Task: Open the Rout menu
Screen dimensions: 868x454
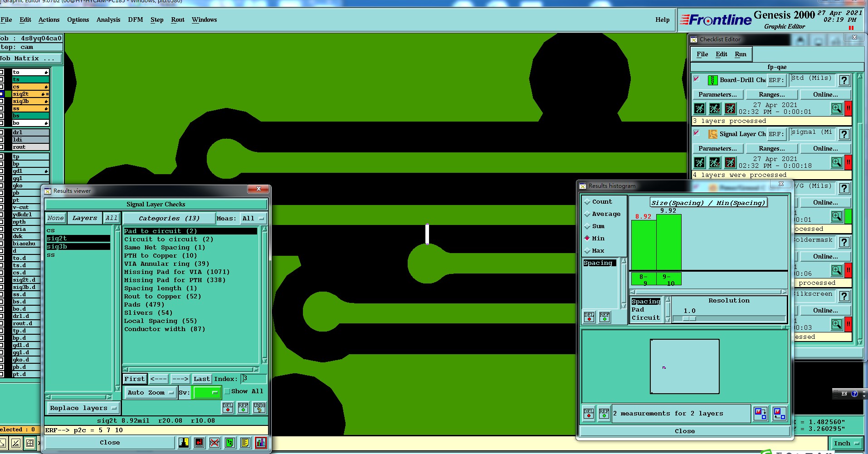Action: coord(178,20)
